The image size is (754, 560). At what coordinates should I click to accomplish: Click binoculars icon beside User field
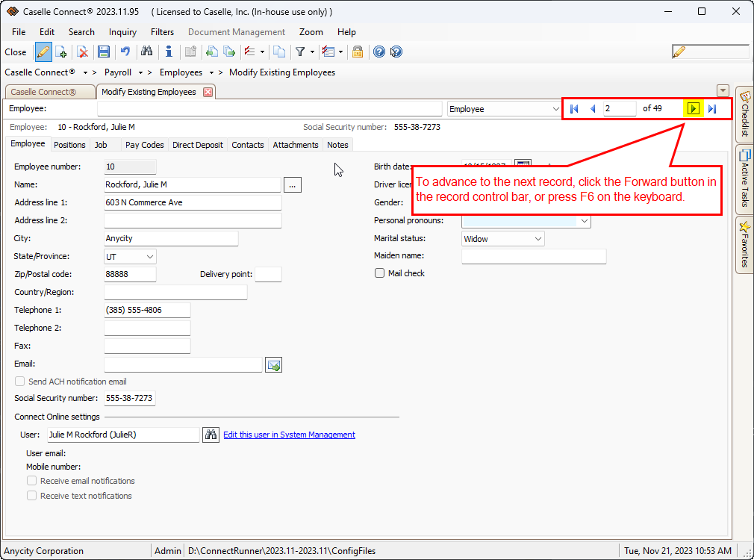(x=211, y=435)
